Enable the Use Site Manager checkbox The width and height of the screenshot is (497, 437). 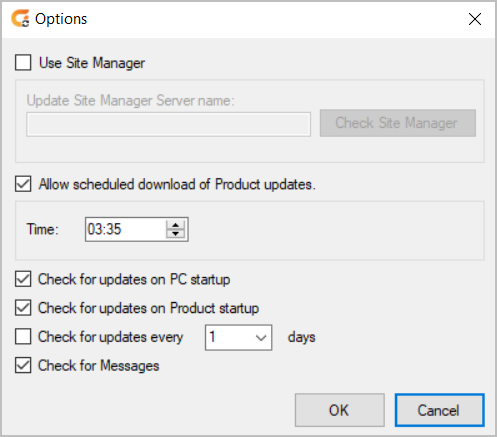click(23, 63)
